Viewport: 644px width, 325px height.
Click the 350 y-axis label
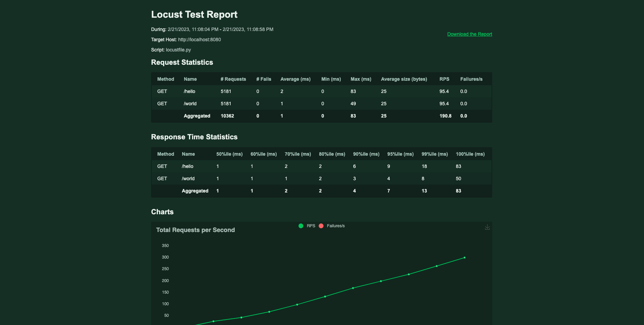pyautogui.click(x=165, y=246)
